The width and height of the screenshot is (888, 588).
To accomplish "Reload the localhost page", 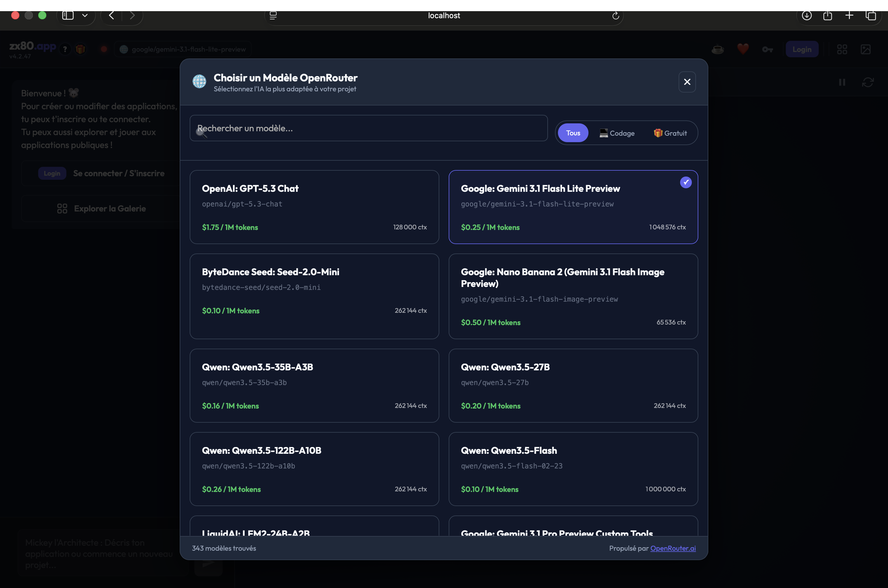I will coord(615,15).
